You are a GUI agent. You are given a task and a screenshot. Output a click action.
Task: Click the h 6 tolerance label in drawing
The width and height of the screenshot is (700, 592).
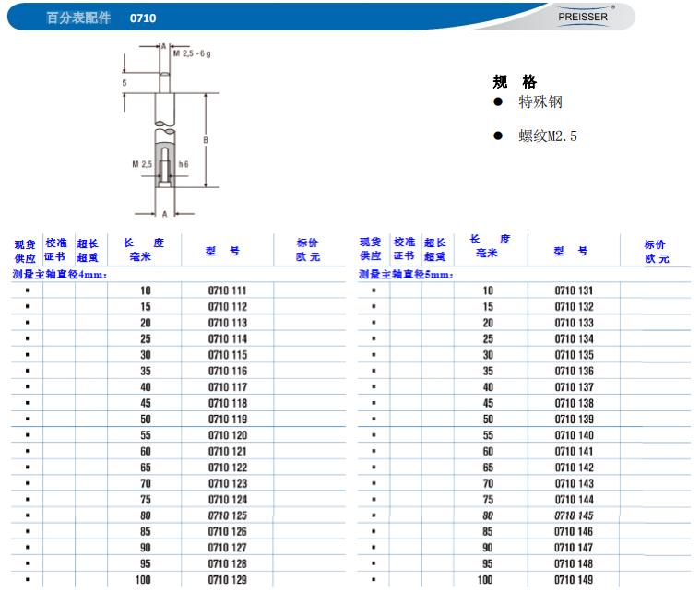coord(184,164)
